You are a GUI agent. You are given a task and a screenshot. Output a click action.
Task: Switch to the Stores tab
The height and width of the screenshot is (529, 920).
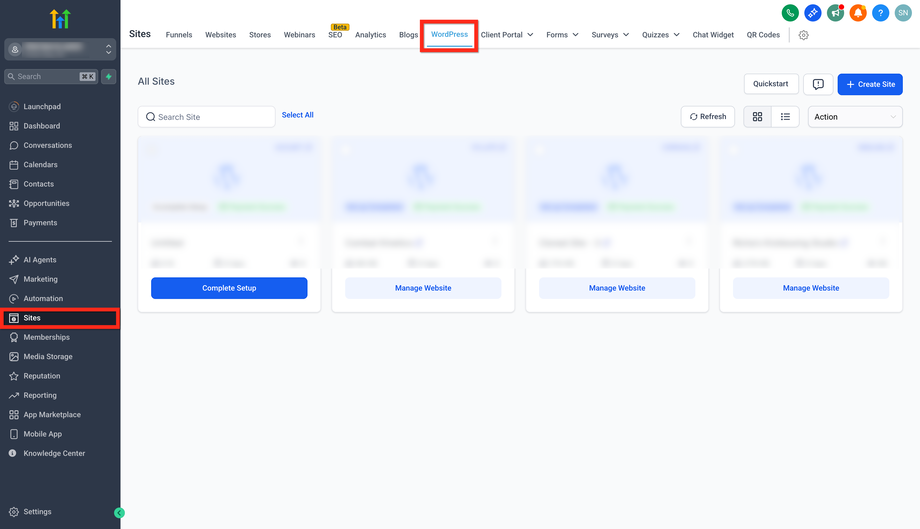(x=260, y=35)
